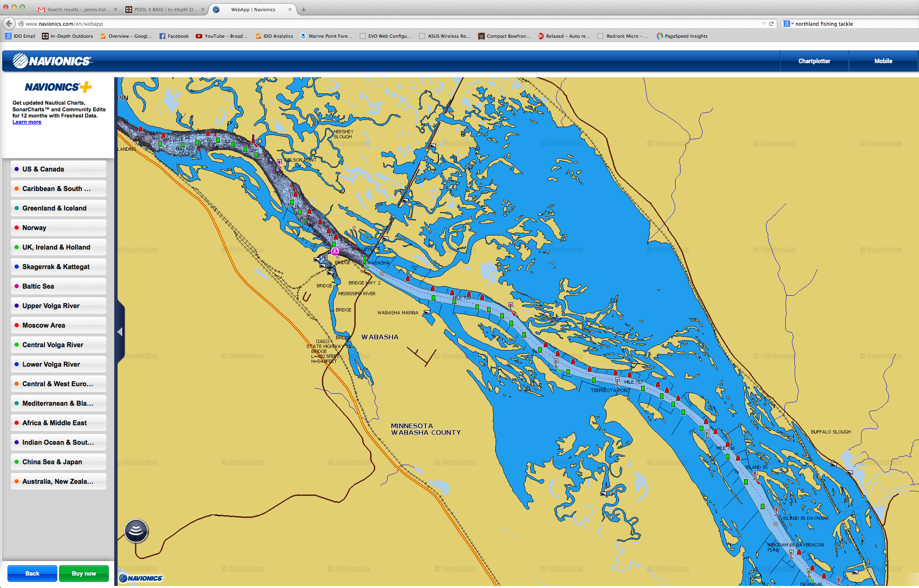Viewport: 919px width, 588px height.
Task: Click the MILE 757 marker label
Action: pos(633,382)
